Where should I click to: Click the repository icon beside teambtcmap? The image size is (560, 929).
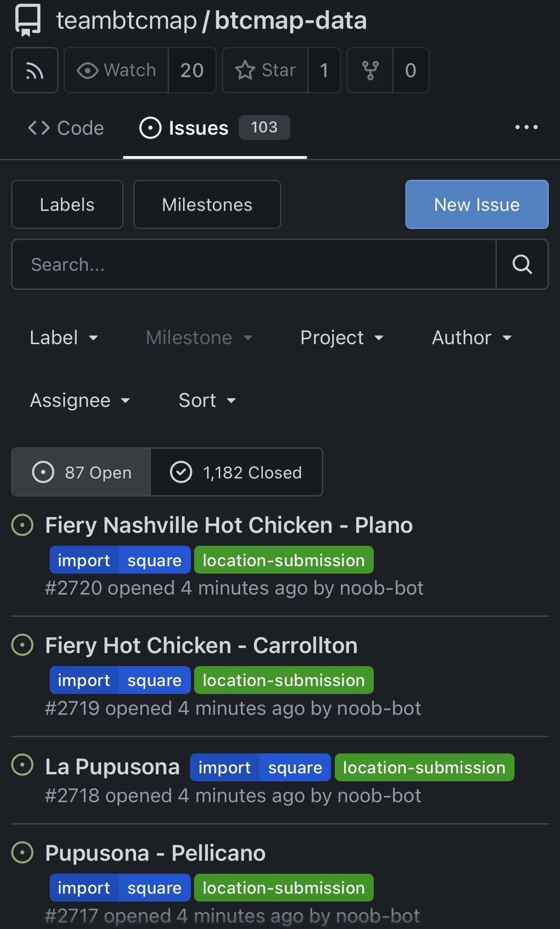click(28, 21)
